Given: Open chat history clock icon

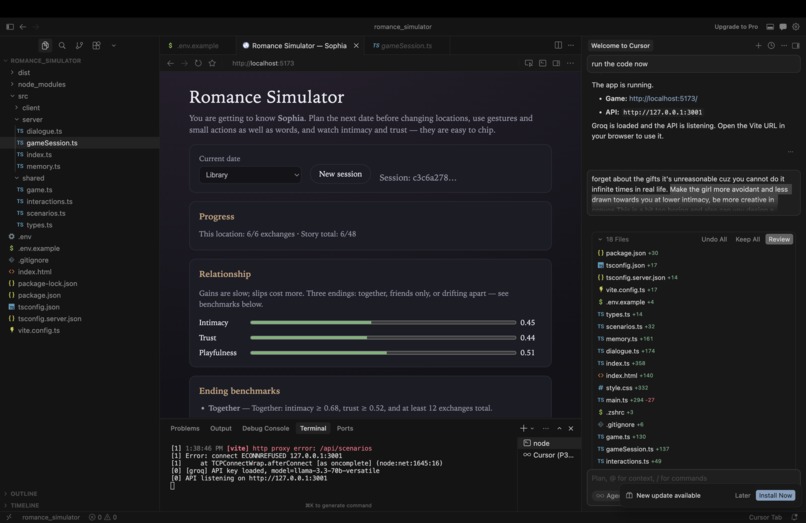Looking at the screenshot, I should (x=771, y=46).
